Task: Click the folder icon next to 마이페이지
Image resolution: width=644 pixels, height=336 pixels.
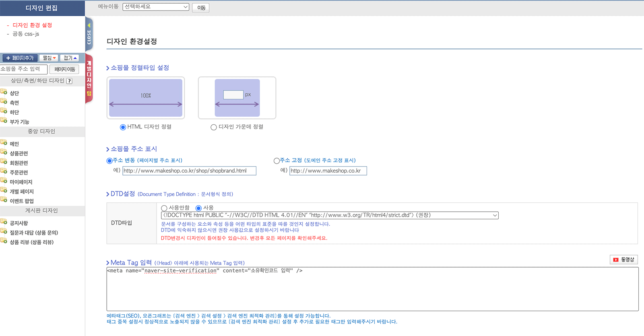Action: pos(4,181)
